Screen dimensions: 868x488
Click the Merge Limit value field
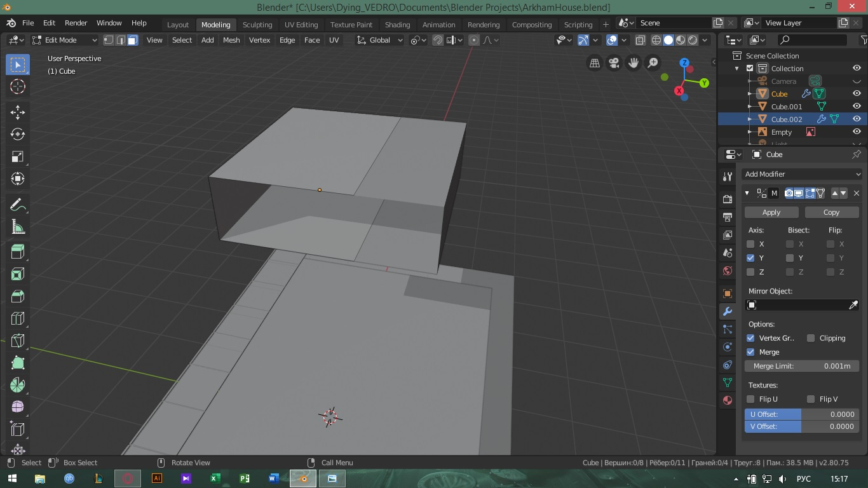click(x=802, y=366)
